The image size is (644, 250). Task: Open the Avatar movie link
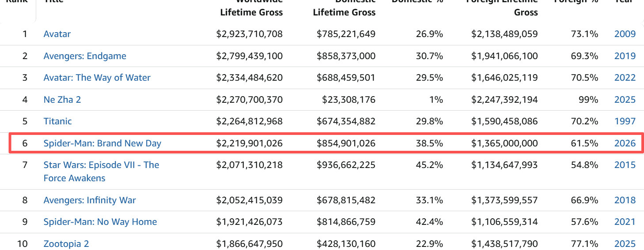click(x=57, y=34)
